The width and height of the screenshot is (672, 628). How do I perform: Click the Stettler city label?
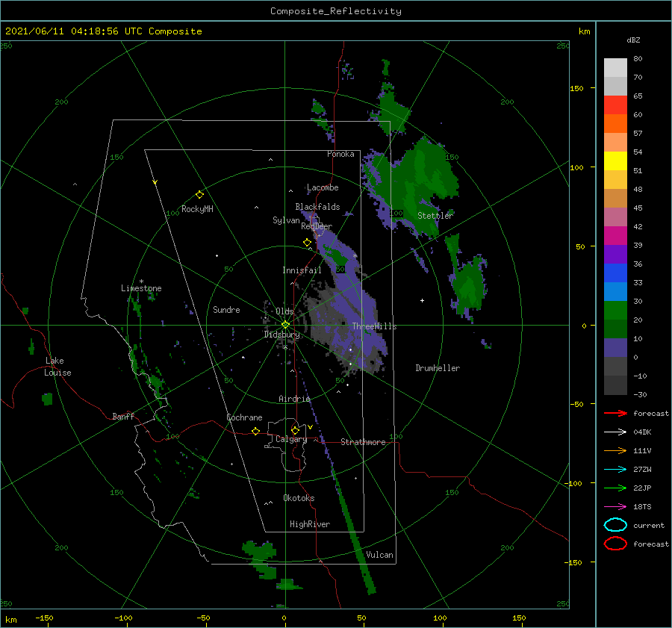click(x=435, y=216)
